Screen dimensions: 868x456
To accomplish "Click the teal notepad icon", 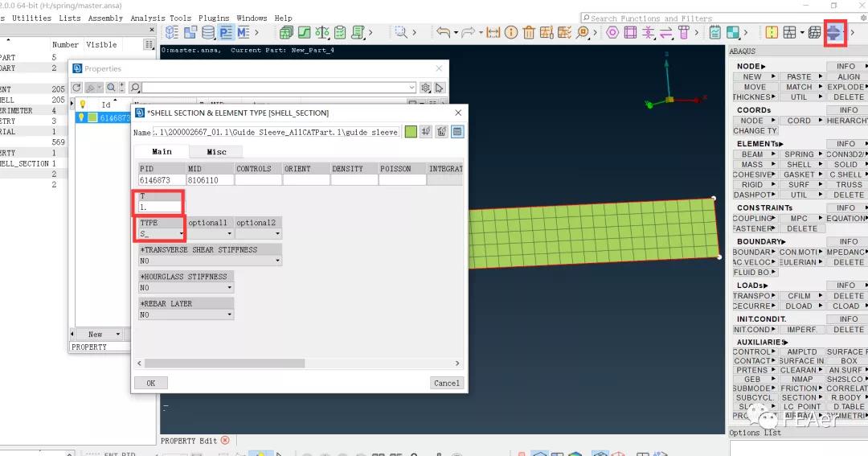I will point(715,32).
